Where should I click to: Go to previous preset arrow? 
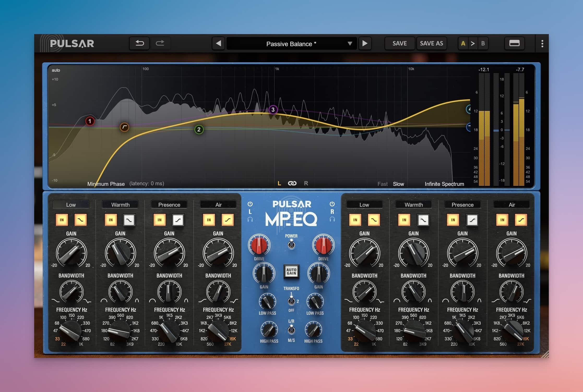click(x=218, y=43)
